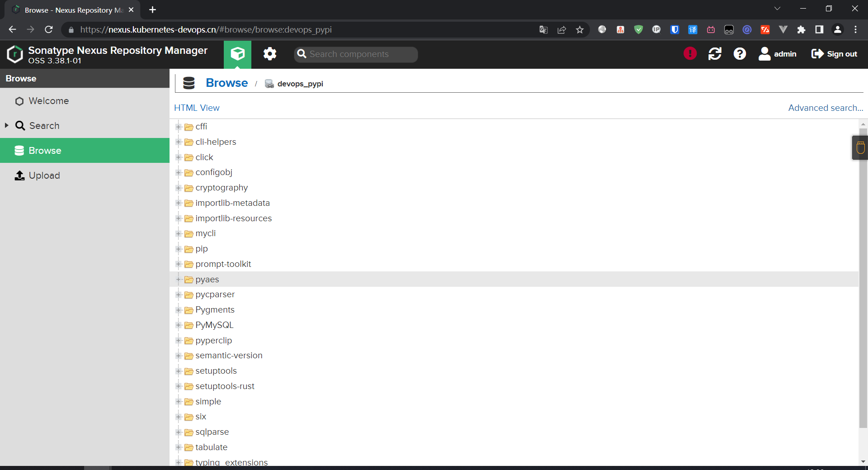Select the Browse sidebar item

[x=85, y=151]
